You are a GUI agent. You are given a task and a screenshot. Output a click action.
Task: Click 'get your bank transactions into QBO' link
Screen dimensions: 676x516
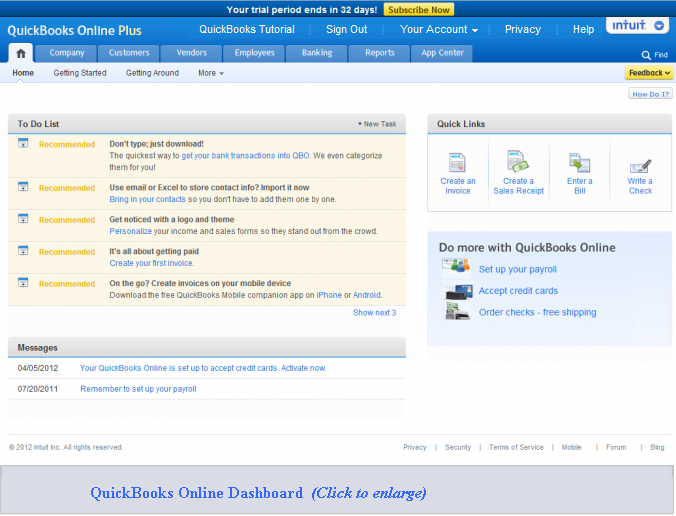click(245, 156)
